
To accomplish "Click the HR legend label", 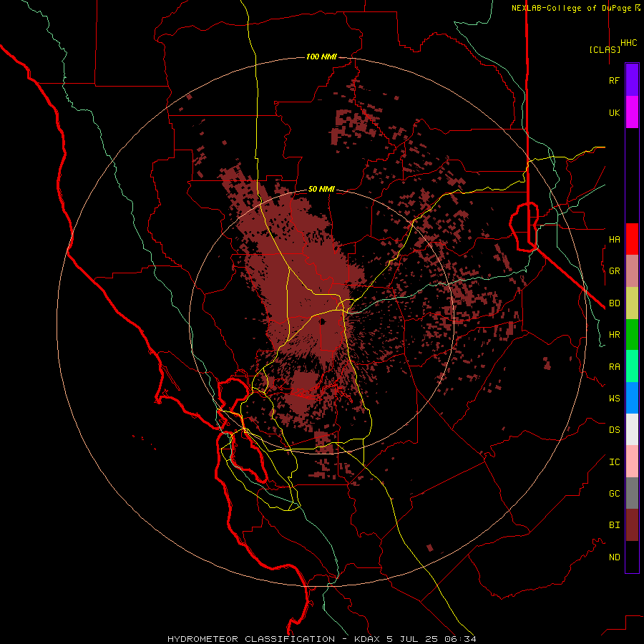I will [x=614, y=335].
